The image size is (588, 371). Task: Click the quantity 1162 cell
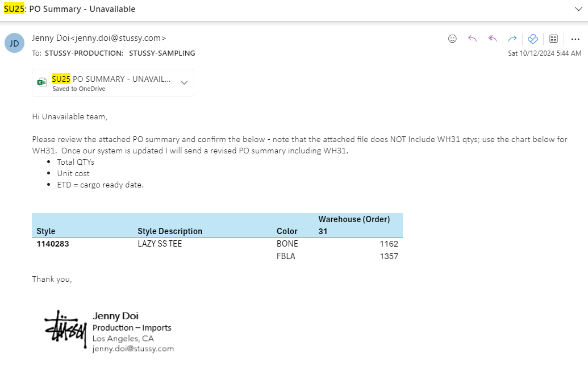pyautogui.click(x=389, y=244)
